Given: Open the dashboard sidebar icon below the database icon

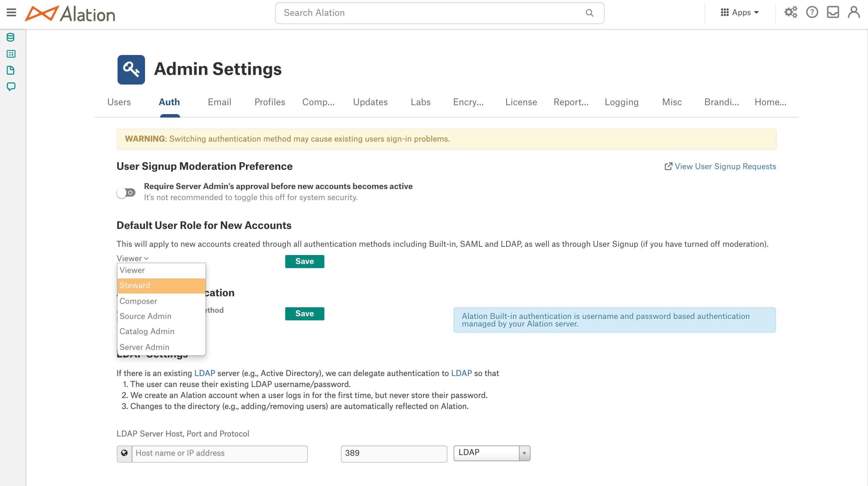Looking at the screenshot, I should coord(11,54).
